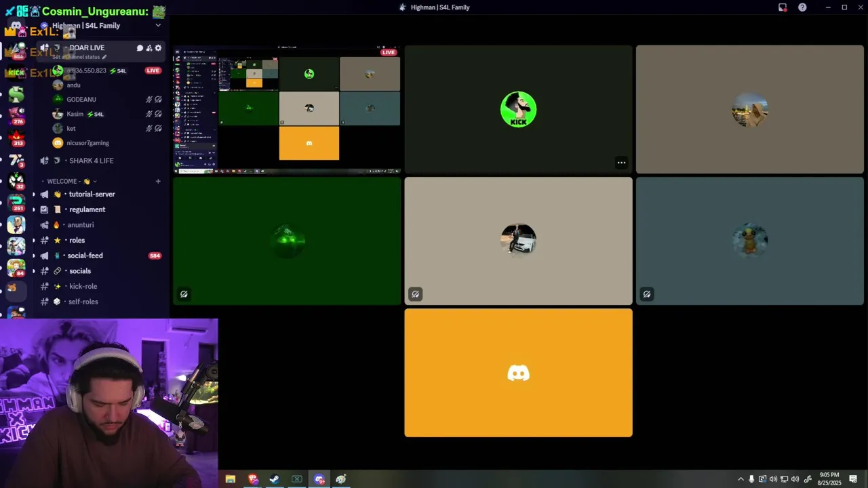Select user GODEANU in the voice channel
Viewport: 868px width, 488px height.
81,100
